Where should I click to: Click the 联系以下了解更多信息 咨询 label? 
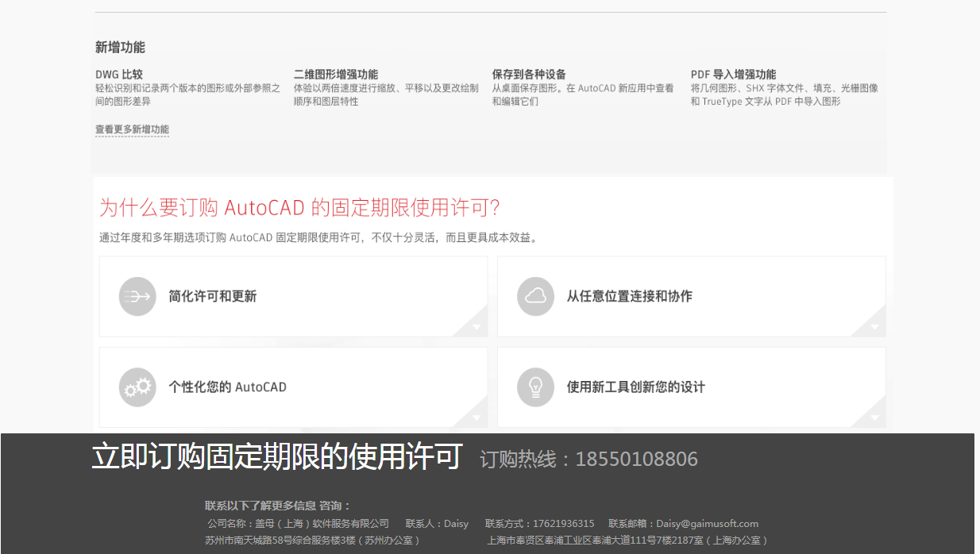coord(278,506)
